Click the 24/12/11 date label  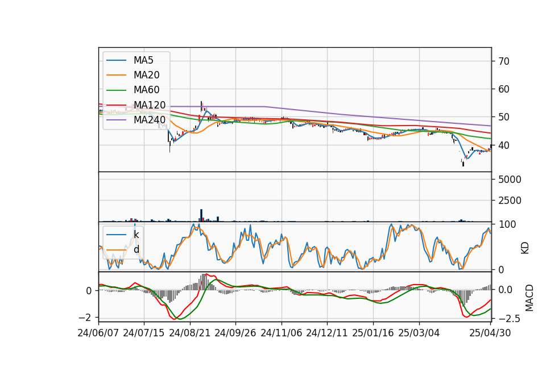click(327, 333)
